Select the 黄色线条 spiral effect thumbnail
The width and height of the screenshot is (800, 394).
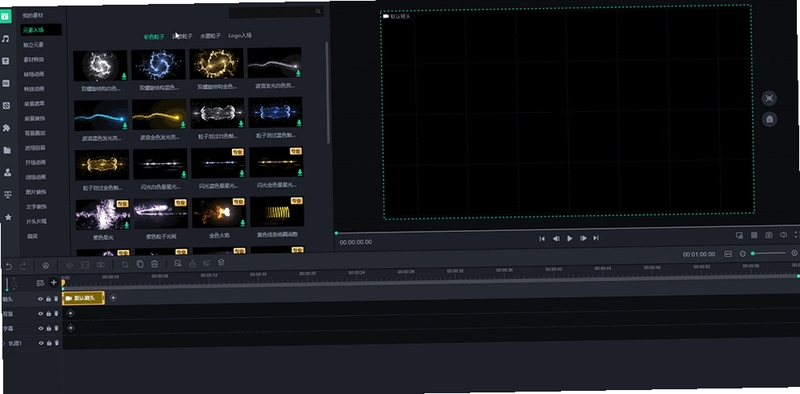click(278, 211)
